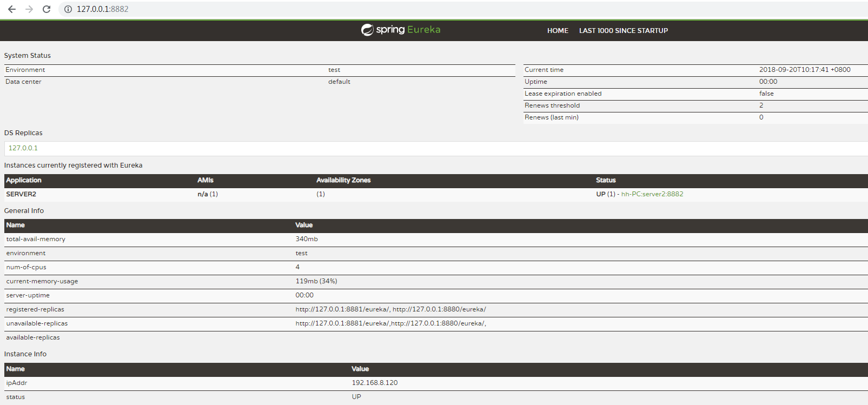Click the Renews threshold label
This screenshot has width=868, height=405.
[x=552, y=105]
